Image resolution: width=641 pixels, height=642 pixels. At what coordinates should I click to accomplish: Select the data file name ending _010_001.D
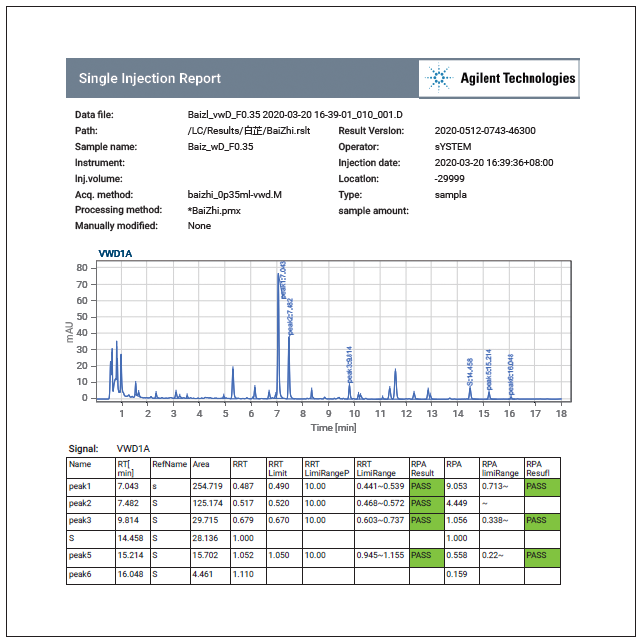point(295,115)
